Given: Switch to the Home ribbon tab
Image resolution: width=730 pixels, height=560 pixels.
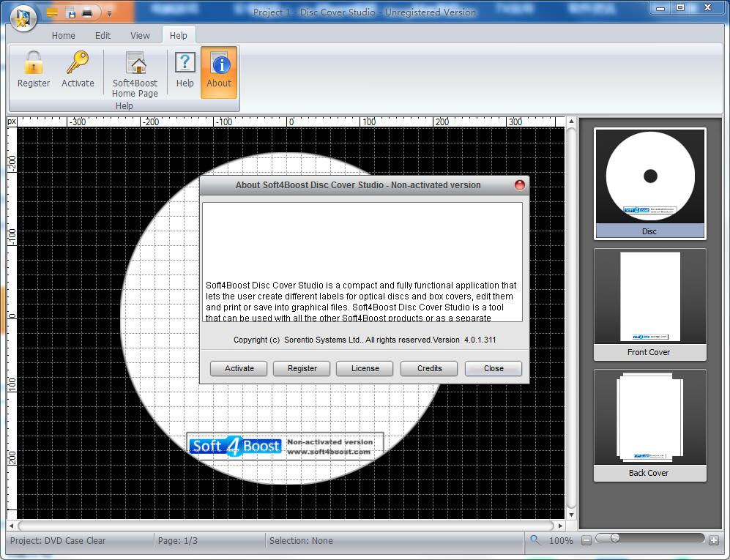Looking at the screenshot, I should [64, 35].
